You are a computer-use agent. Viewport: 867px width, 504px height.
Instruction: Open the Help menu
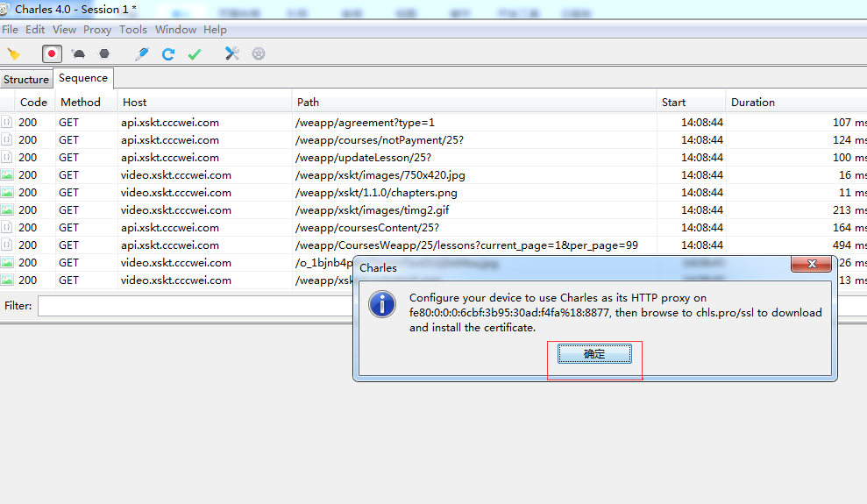point(215,30)
